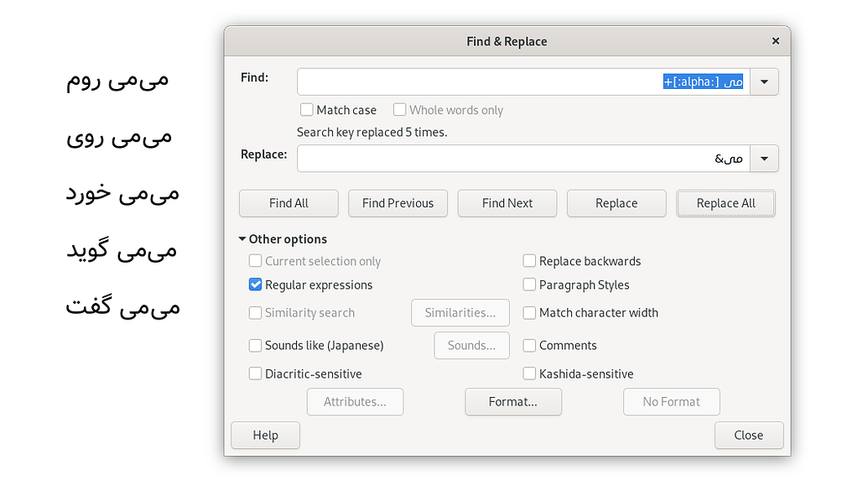
Task: Click the Replace All button
Action: (725, 203)
